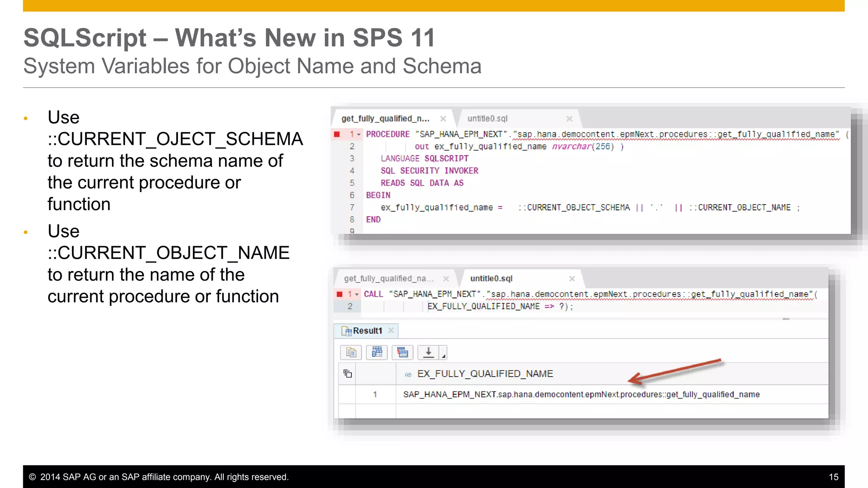Image resolution: width=868 pixels, height=488 pixels.
Task: Select the active untitle0.sql tab in lower editor
Action: (491, 278)
